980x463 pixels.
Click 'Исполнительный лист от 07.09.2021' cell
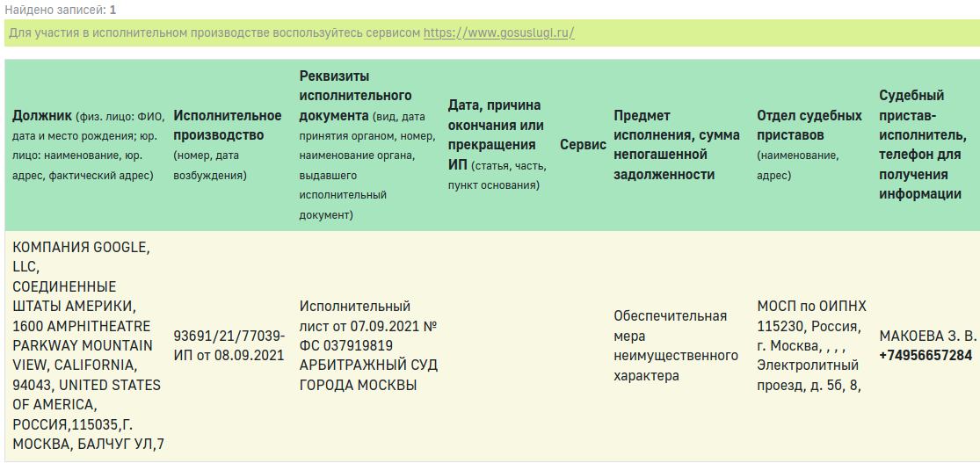pyautogui.click(x=369, y=345)
